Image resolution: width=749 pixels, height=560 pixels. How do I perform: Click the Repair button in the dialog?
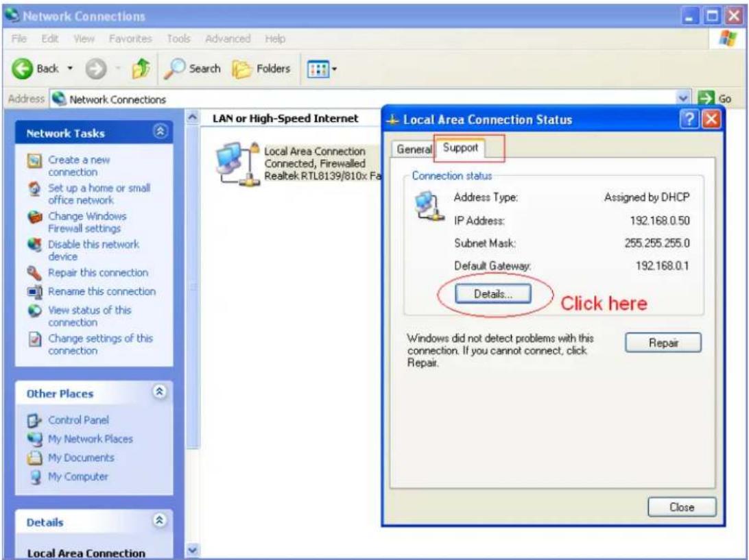[x=663, y=343]
